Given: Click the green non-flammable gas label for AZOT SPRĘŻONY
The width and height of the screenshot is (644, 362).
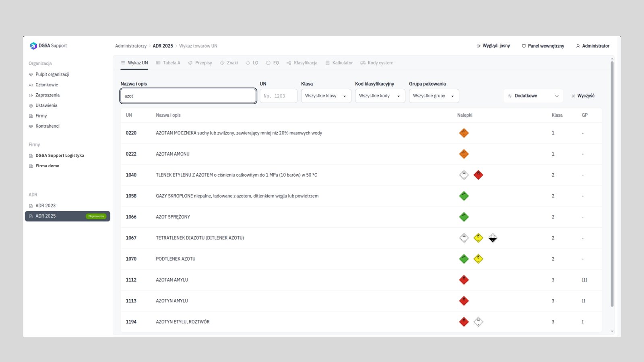Looking at the screenshot, I should (x=464, y=217).
